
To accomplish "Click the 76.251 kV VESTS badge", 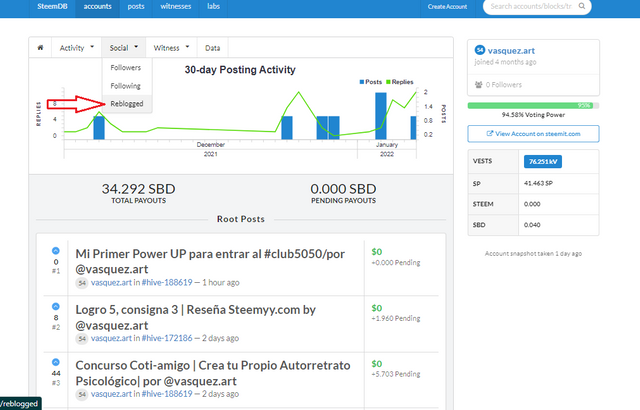I will click(x=543, y=162).
